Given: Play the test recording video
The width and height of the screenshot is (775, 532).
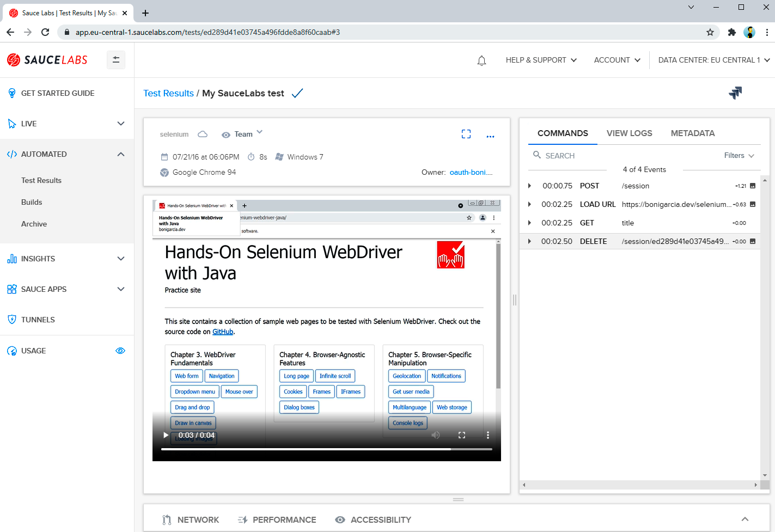Looking at the screenshot, I should (166, 435).
